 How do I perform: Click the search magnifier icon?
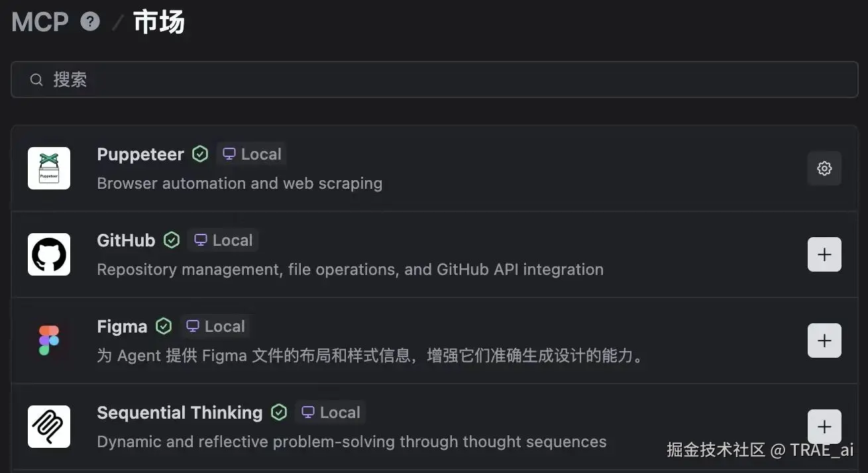pyautogui.click(x=36, y=80)
